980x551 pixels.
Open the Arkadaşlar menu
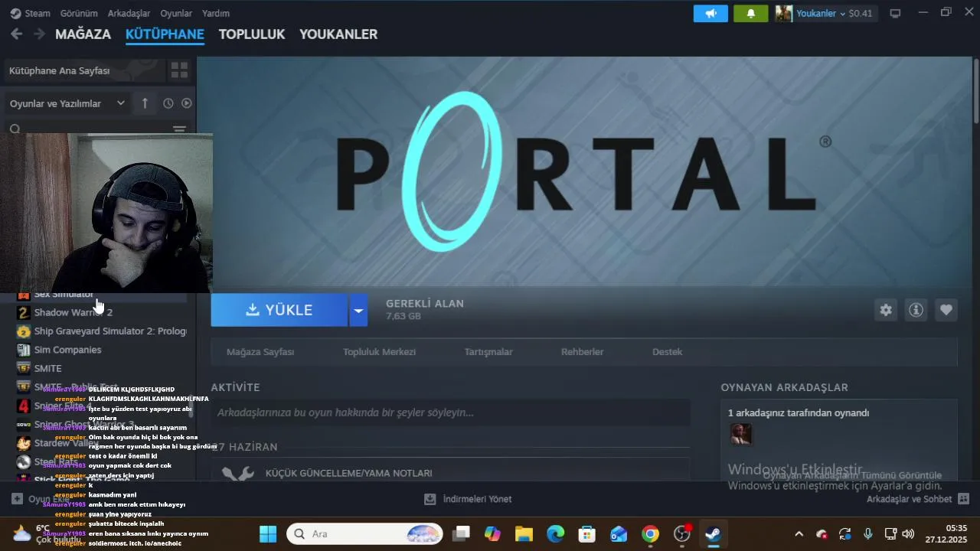pyautogui.click(x=129, y=13)
